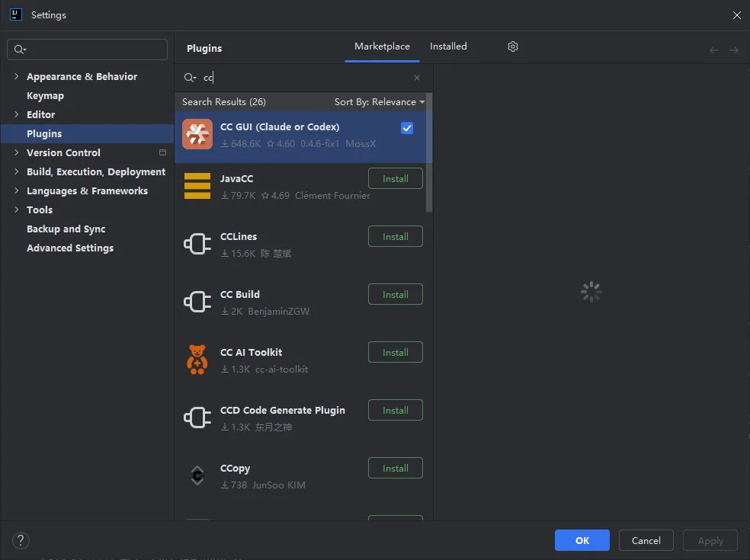Expand Languages & Frameworks section
Screen dimensions: 750x560
coord(16,190)
